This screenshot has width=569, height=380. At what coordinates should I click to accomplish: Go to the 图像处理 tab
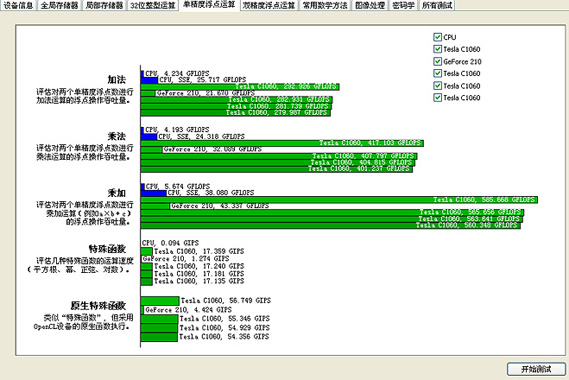370,5
